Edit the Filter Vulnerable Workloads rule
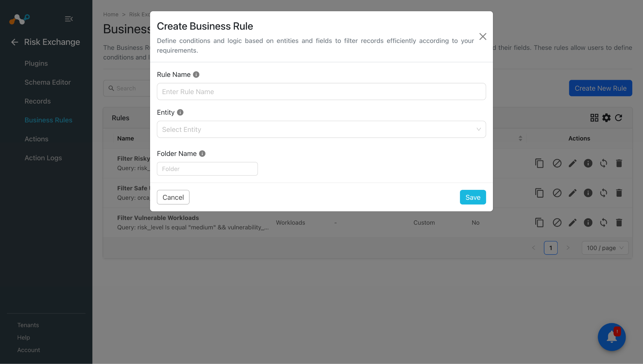Viewport: 643px width, 364px height. coord(572,222)
